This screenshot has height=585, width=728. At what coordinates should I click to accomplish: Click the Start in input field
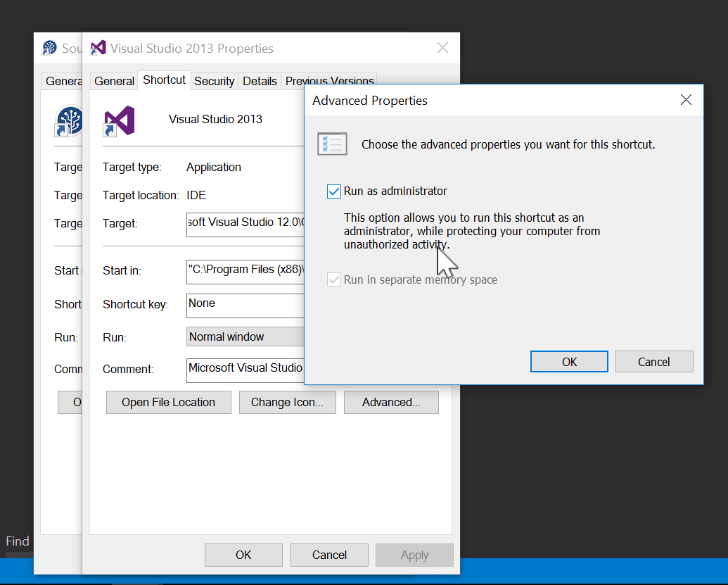pyautogui.click(x=245, y=272)
